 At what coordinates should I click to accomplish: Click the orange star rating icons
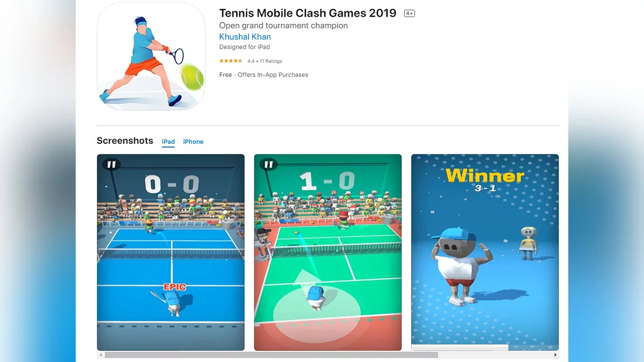coord(231,61)
